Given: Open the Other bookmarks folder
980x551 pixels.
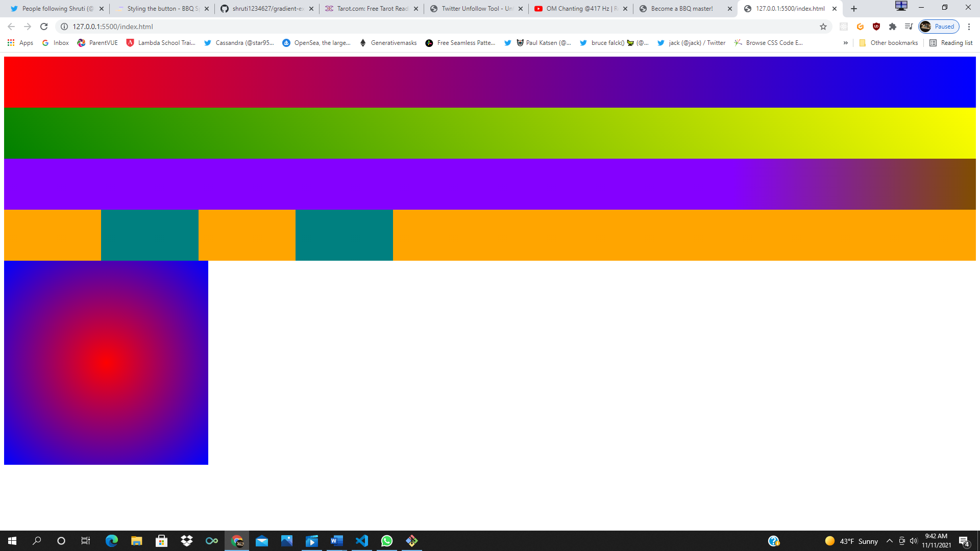Looking at the screenshot, I should coord(889,43).
